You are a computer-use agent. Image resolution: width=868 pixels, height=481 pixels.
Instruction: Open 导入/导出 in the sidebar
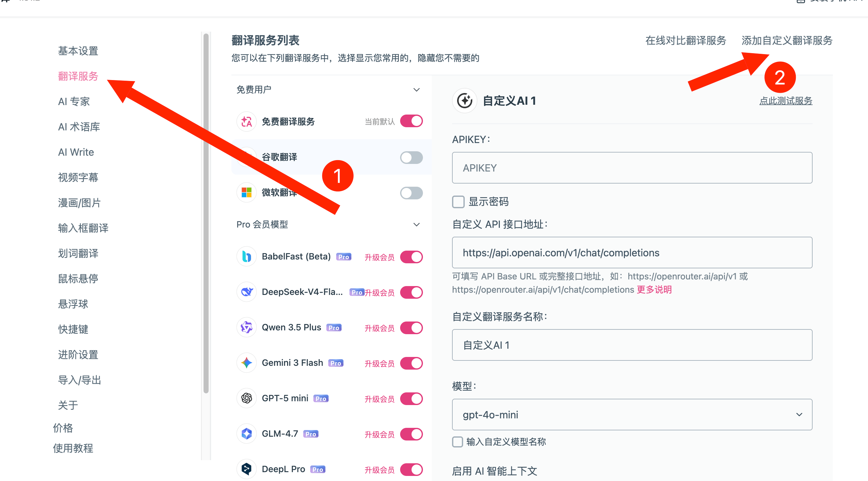click(x=79, y=380)
